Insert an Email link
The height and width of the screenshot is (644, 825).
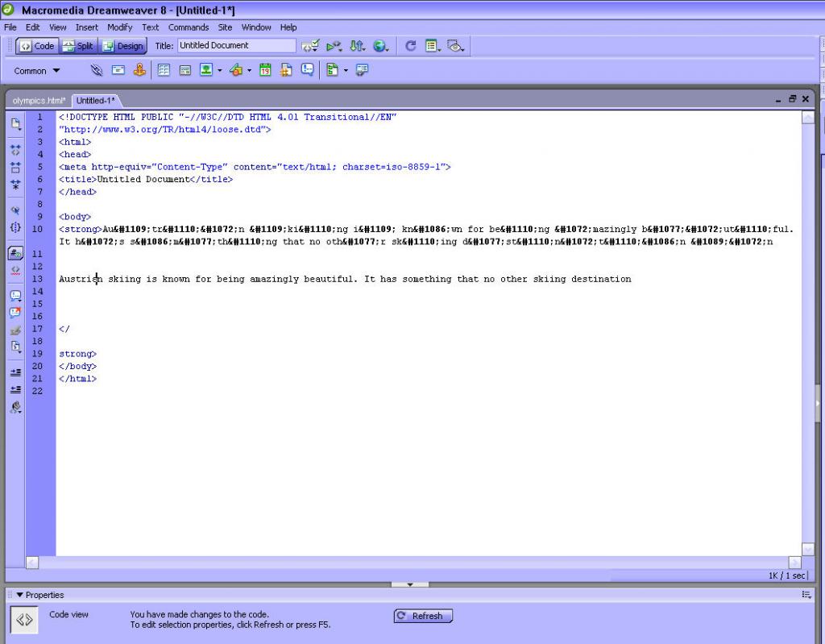pyautogui.click(x=118, y=70)
